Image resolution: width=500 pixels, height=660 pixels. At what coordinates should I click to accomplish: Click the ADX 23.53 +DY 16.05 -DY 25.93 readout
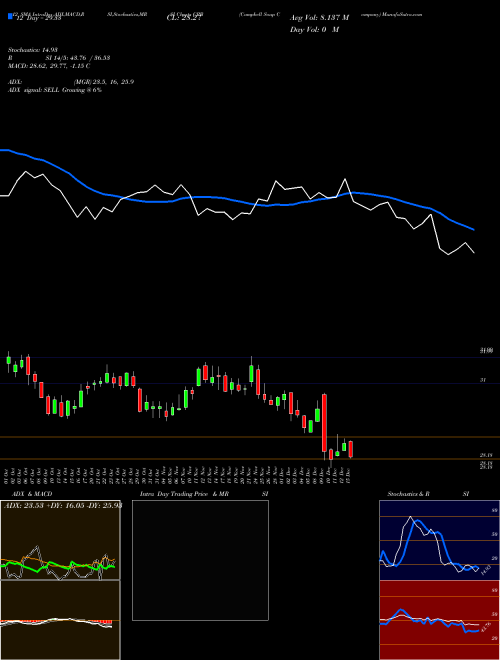tap(63, 505)
